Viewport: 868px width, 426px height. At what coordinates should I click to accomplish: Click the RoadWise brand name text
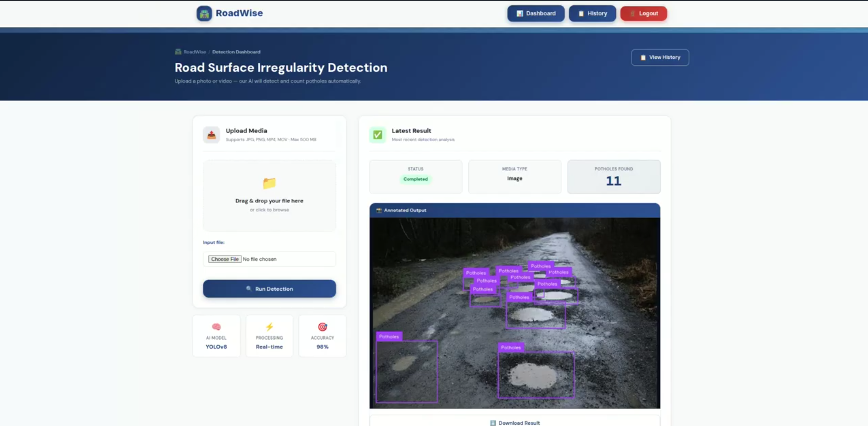[x=239, y=13]
